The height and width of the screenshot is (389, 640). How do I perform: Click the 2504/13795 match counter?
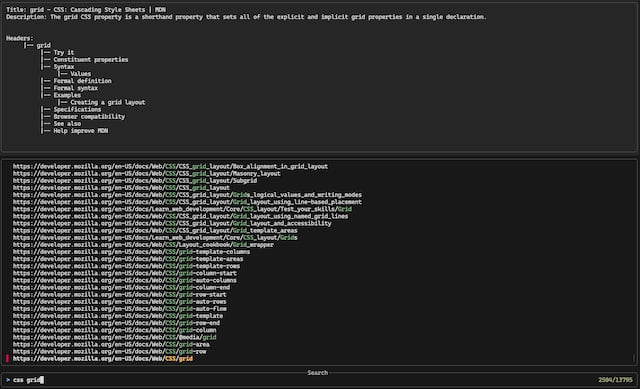615,380
